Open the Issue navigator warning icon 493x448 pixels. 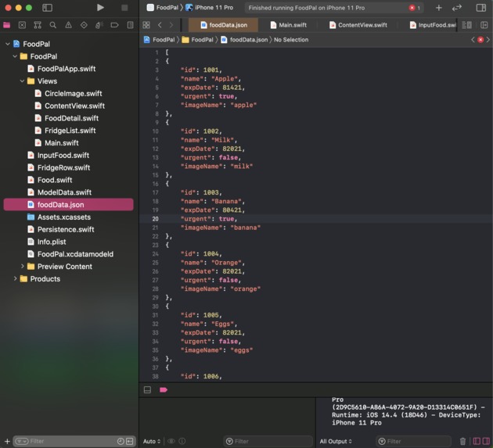[x=68, y=25]
